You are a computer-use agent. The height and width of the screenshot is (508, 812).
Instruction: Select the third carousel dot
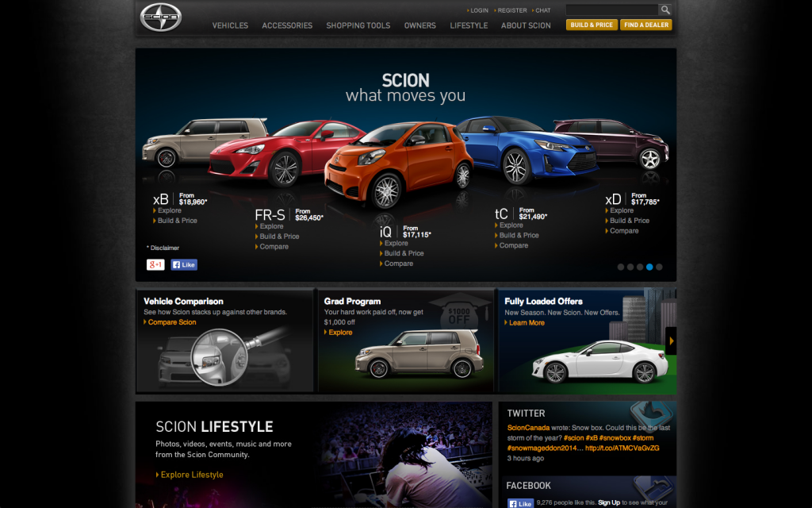[640, 267]
